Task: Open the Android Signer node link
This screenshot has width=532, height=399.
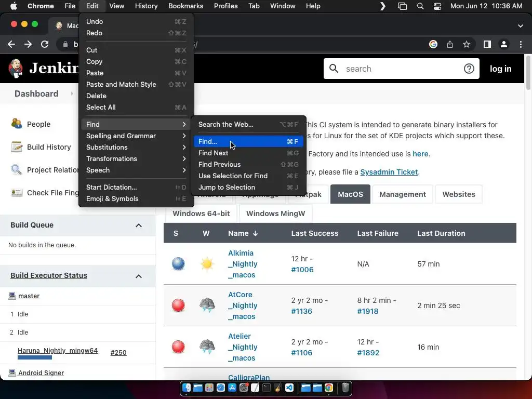Action: point(41,373)
